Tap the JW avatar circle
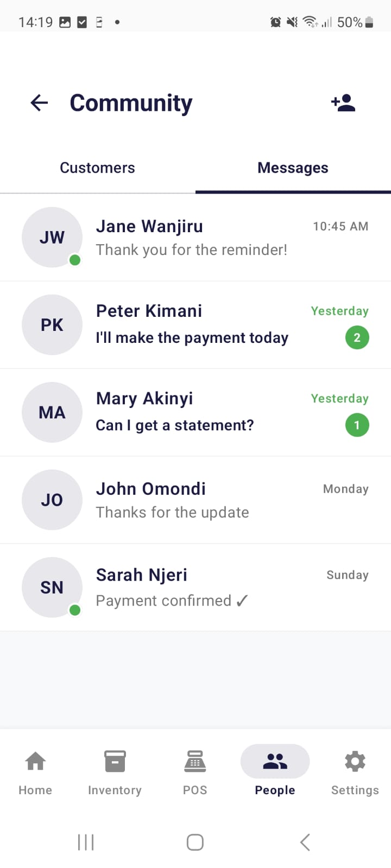The image size is (391, 868). point(52,238)
